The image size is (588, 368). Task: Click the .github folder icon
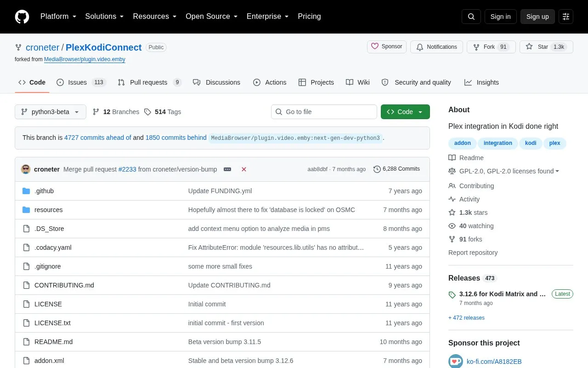[26, 191]
